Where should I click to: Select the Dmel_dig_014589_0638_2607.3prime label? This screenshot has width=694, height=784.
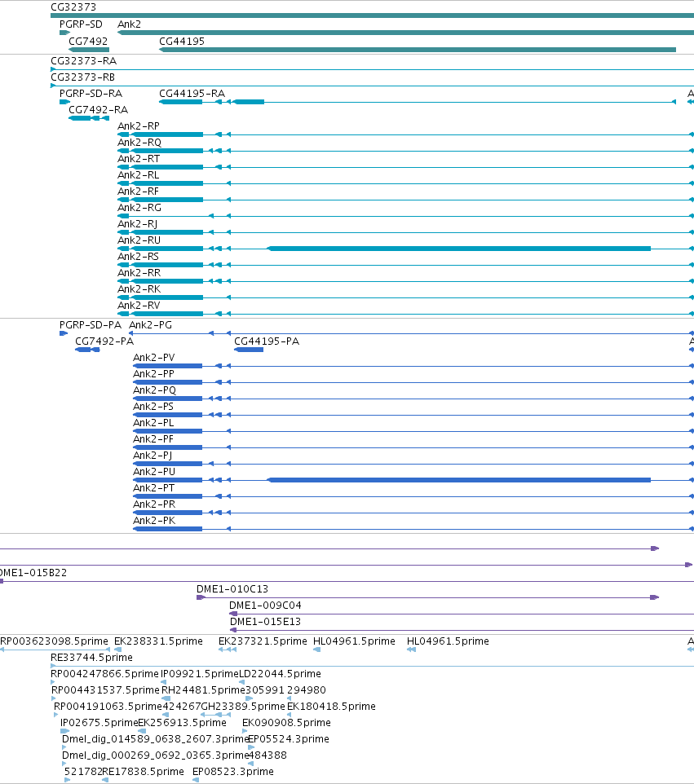click(155, 739)
